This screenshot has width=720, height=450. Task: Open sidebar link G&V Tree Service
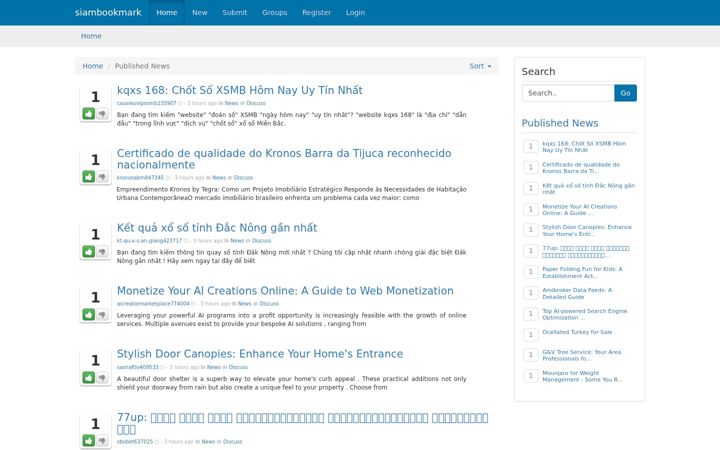[x=581, y=355]
